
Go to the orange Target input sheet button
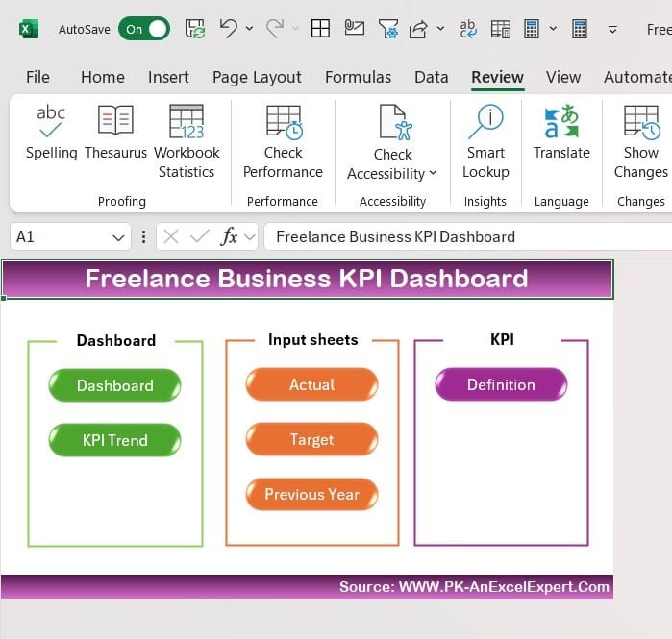312,439
